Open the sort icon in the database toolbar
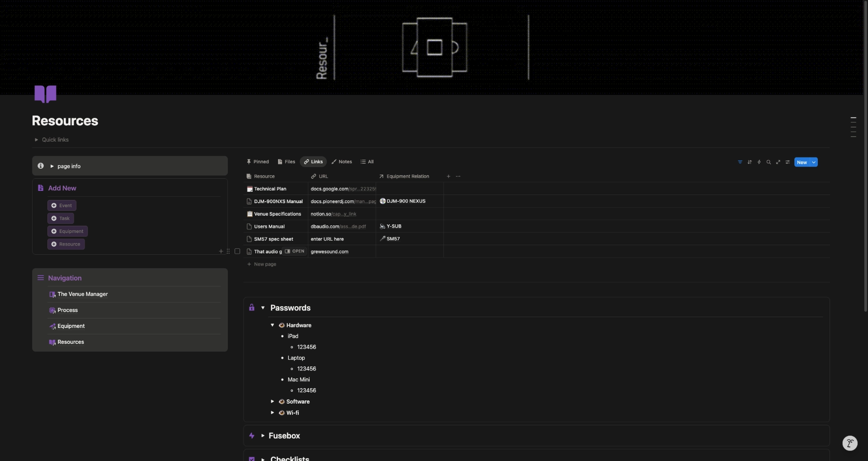The height and width of the screenshot is (461, 868). 750,162
